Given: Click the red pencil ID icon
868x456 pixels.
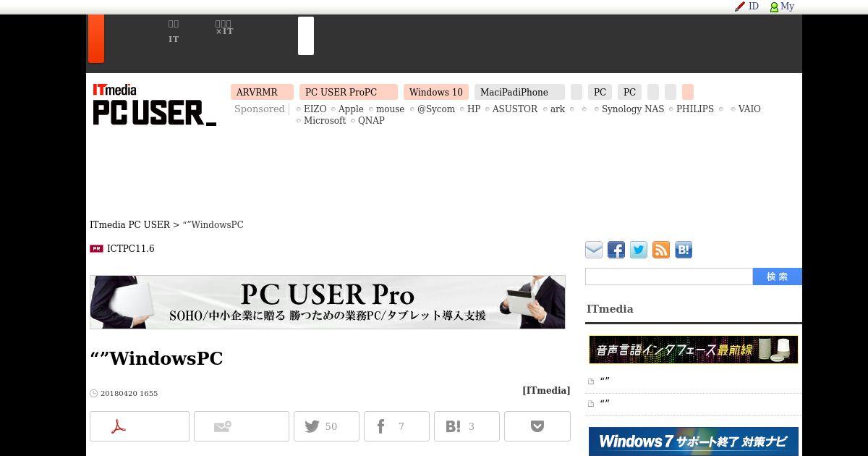Looking at the screenshot, I should 740,7.
